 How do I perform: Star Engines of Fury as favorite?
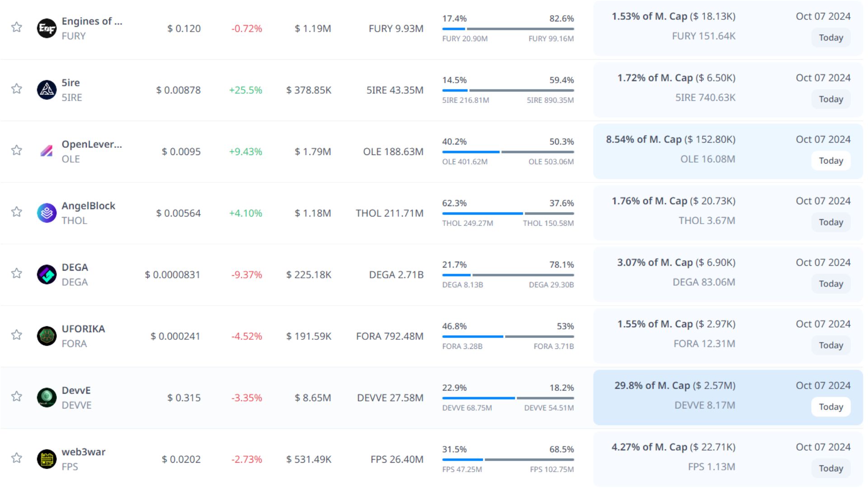click(x=17, y=27)
